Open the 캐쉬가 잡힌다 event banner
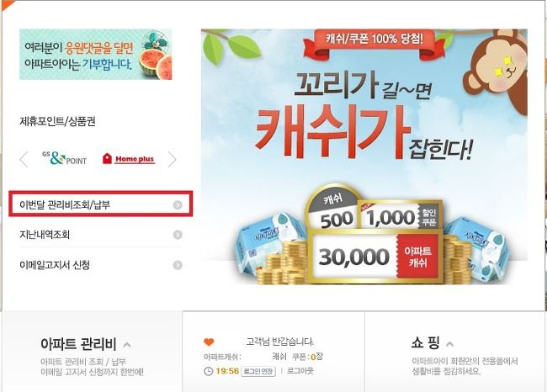This screenshot has height=392, width=547. click(364, 156)
